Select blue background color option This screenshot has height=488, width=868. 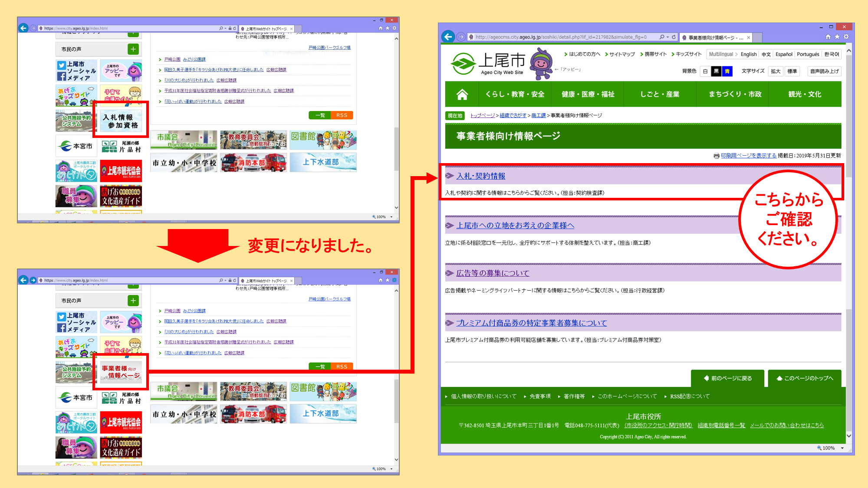pyautogui.click(x=727, y=71)
